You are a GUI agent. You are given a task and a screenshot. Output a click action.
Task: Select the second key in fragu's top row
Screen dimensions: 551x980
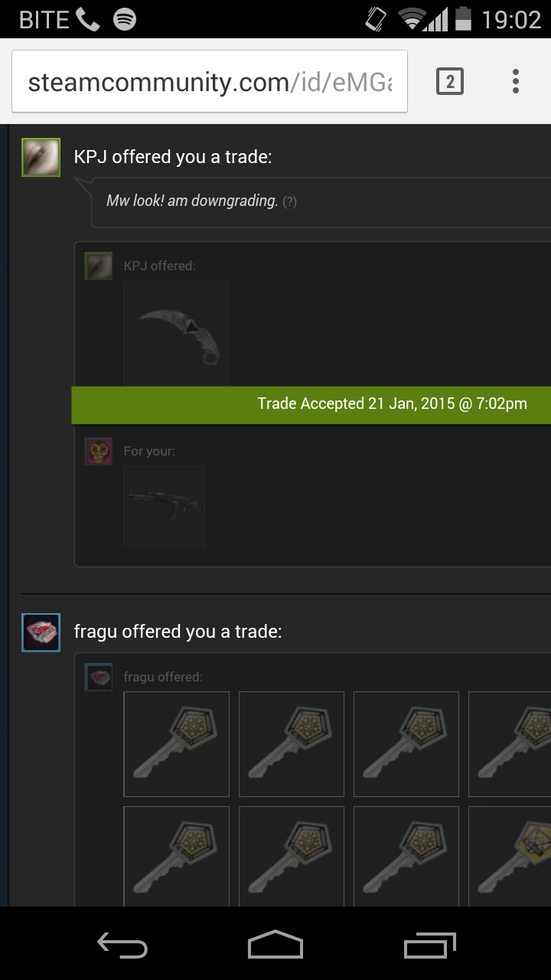(x=292, y=744)
